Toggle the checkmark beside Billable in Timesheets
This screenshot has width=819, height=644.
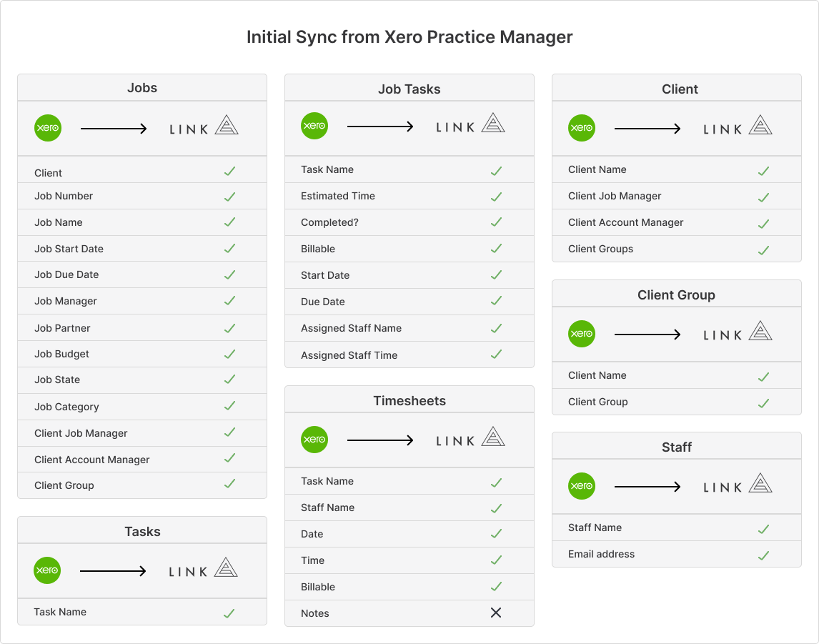pyautogui.click(x=497, y=586)
